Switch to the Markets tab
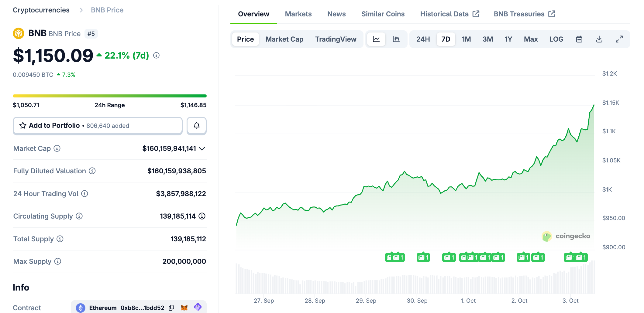The height and width of the screenshot is (313, 644). pyautogui.click(x=298, y=14)
